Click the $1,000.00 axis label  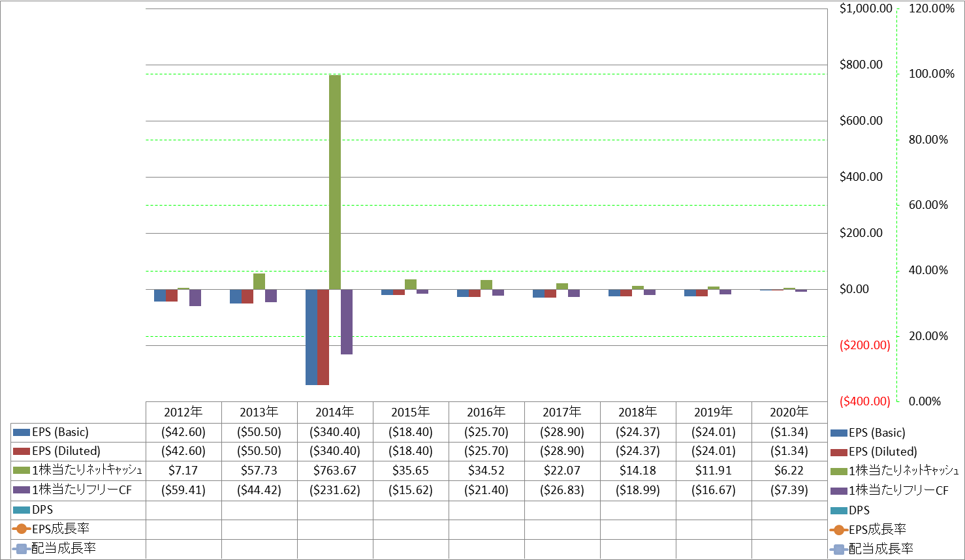pos(866,8)
